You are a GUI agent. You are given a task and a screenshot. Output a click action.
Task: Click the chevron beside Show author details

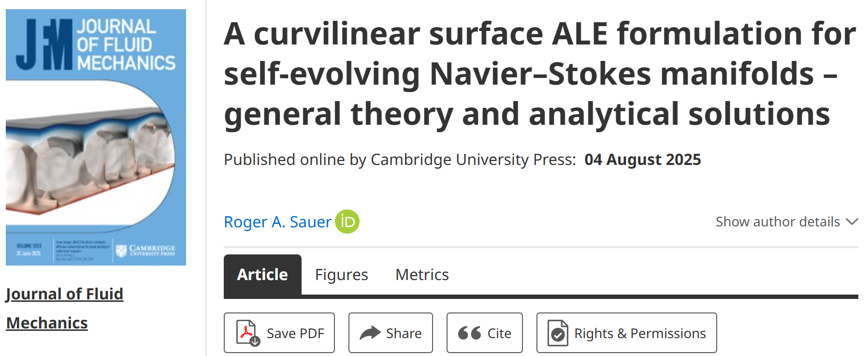(852, 222)
